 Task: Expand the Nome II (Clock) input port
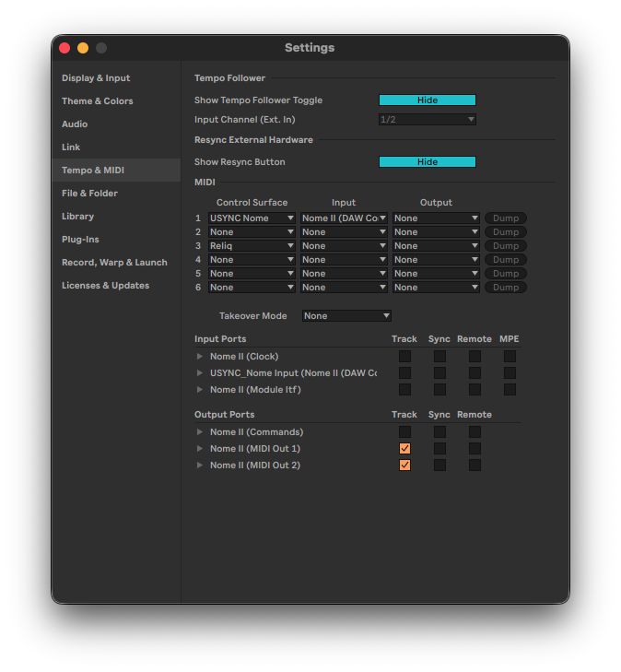[x=200, y=357]
